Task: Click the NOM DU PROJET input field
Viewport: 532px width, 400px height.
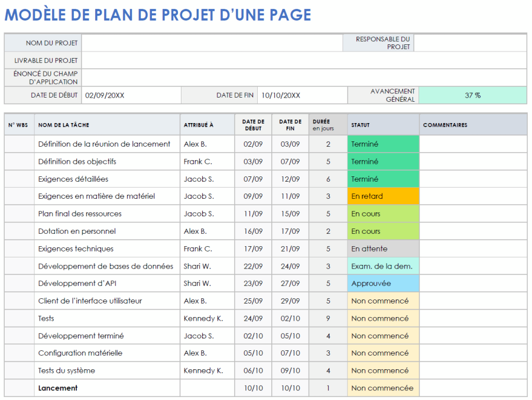Action: point(213,43)
